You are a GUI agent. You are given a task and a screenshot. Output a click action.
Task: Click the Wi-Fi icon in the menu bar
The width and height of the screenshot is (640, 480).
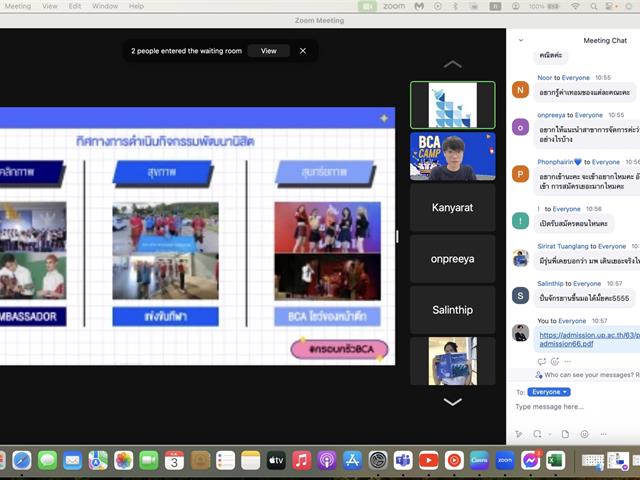pos(576,6)
